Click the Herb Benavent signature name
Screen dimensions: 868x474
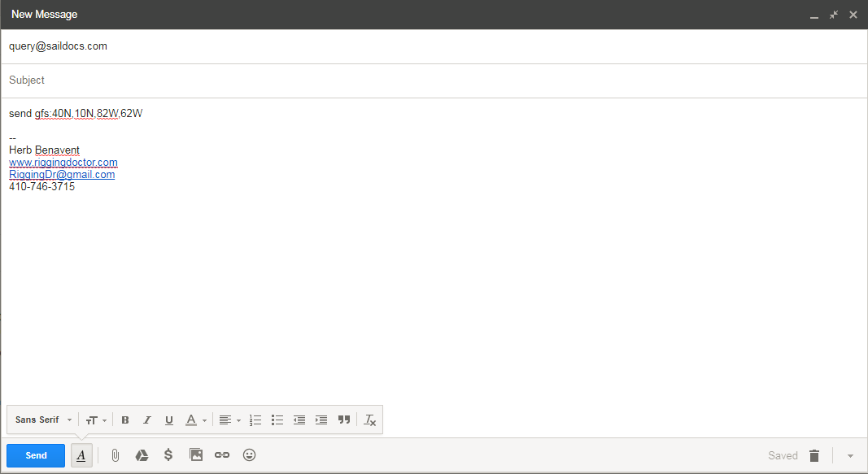44,150
